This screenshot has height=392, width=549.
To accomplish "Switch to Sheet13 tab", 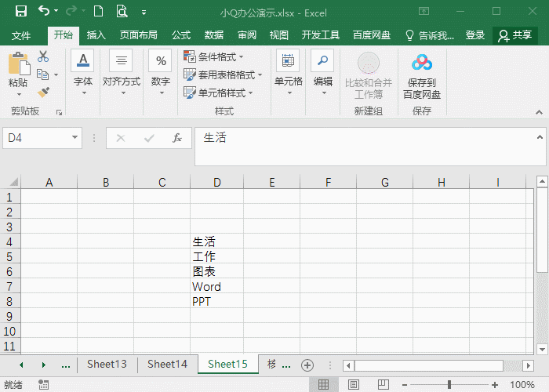I will coord(107,364).
